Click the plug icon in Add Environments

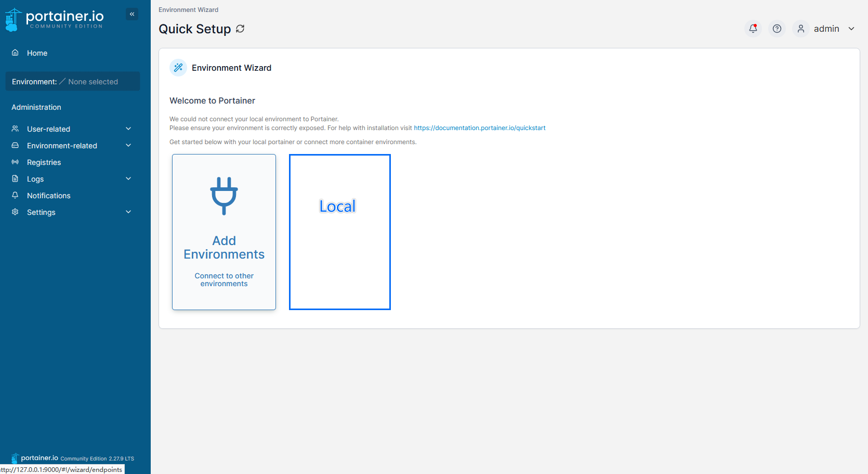coord(224,196)
